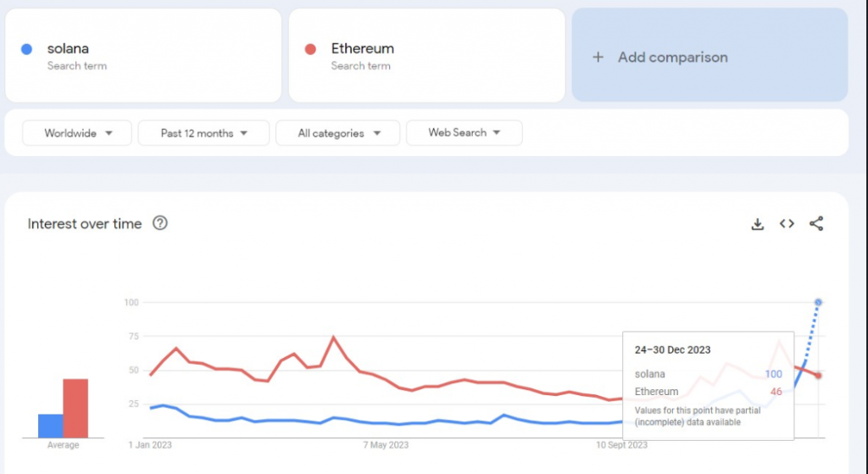Click the Interest over time heading
868x474 pixels.
pos(85,224)
